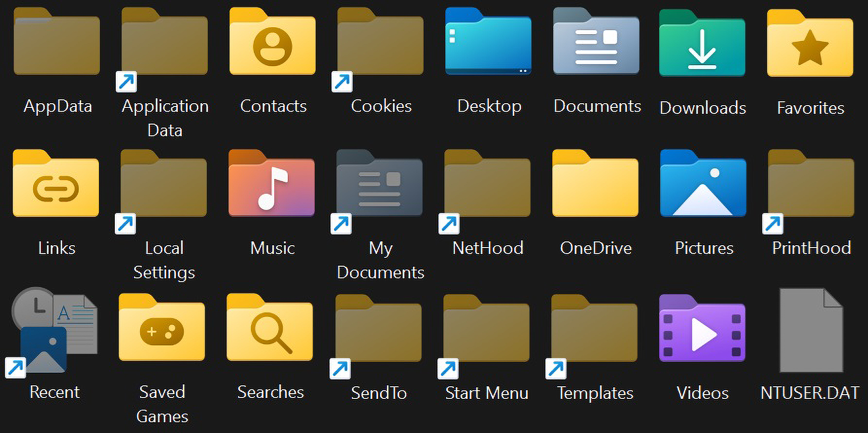
Task: Select the NTUSER.DAT file icon
Action: 811,330
